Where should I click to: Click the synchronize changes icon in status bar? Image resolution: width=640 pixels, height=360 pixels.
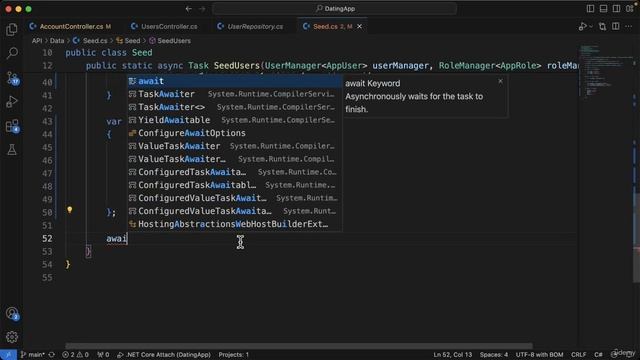[51, 355]
